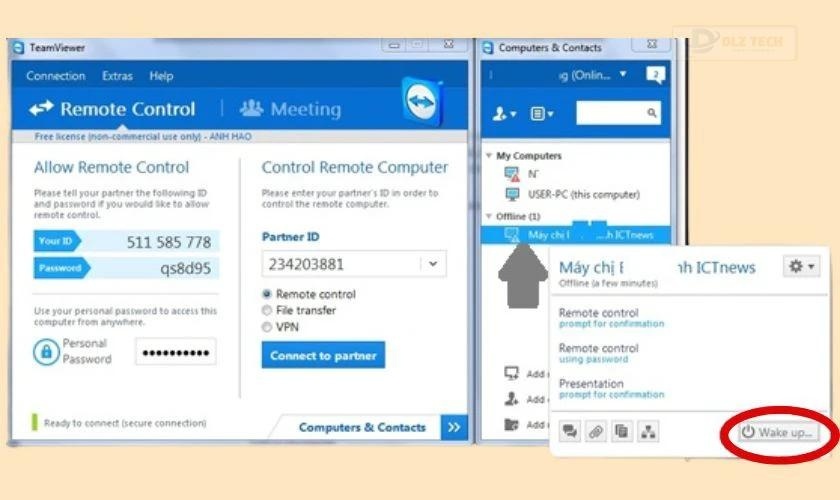Click the chat bubbles icon in popup
The width and height of the screenshot is (840, 500).
pos(570,431)
